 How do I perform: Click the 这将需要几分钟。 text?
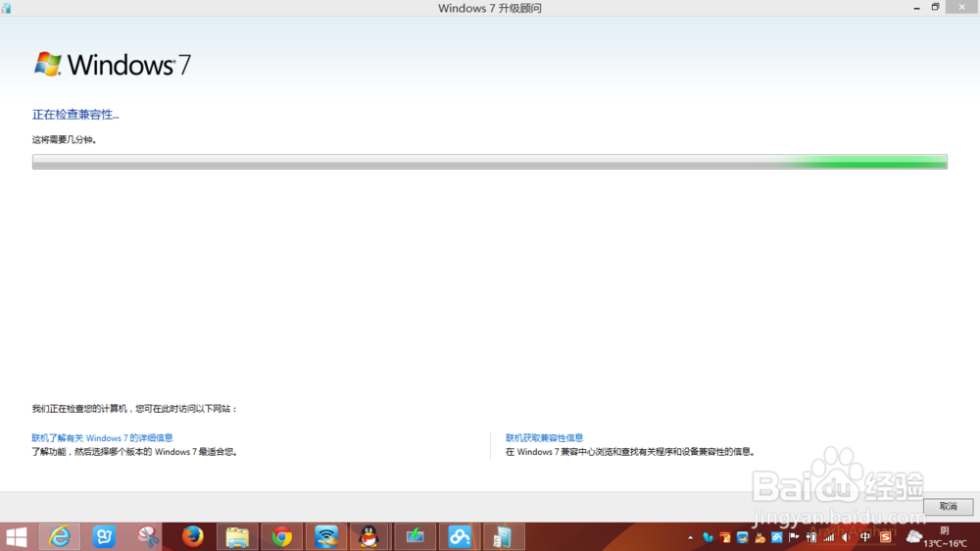(x=65, y=139)
